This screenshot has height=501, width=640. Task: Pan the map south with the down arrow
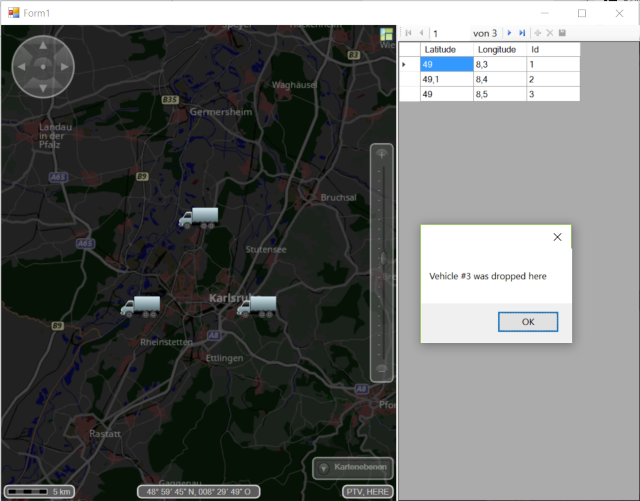[43, 88]
